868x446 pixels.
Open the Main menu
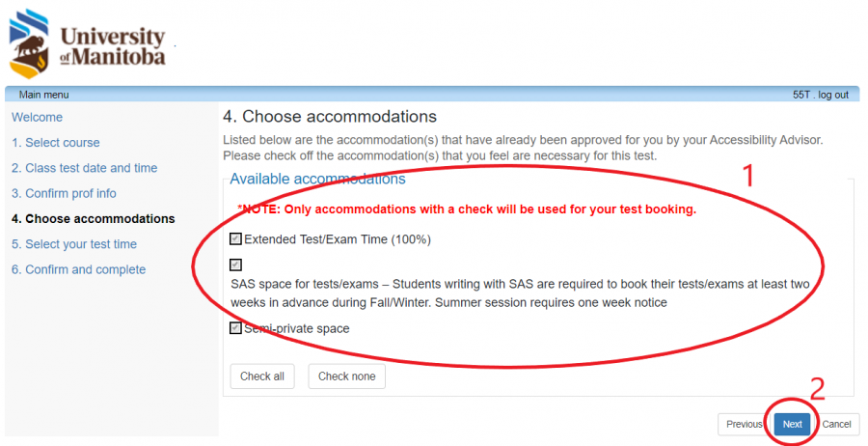(x=43, y=95)
